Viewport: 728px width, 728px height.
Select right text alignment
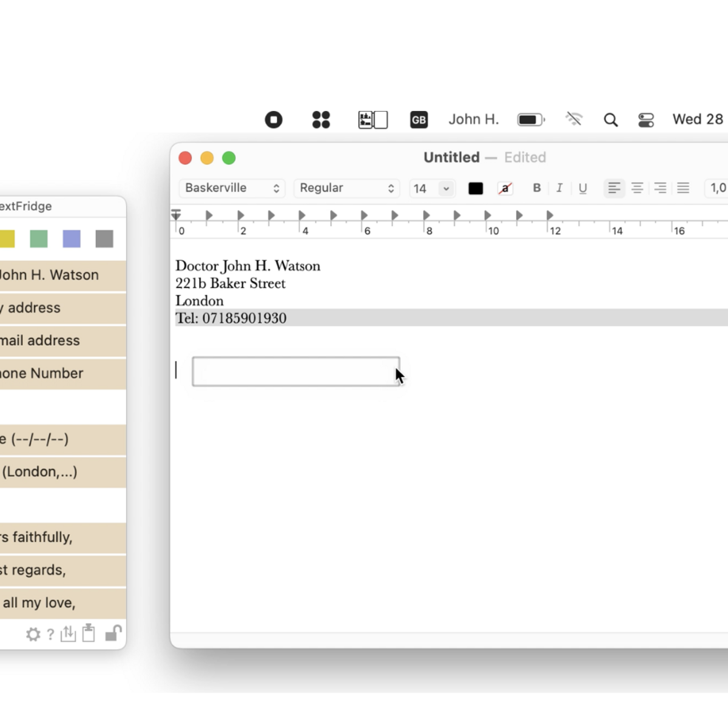660,188
